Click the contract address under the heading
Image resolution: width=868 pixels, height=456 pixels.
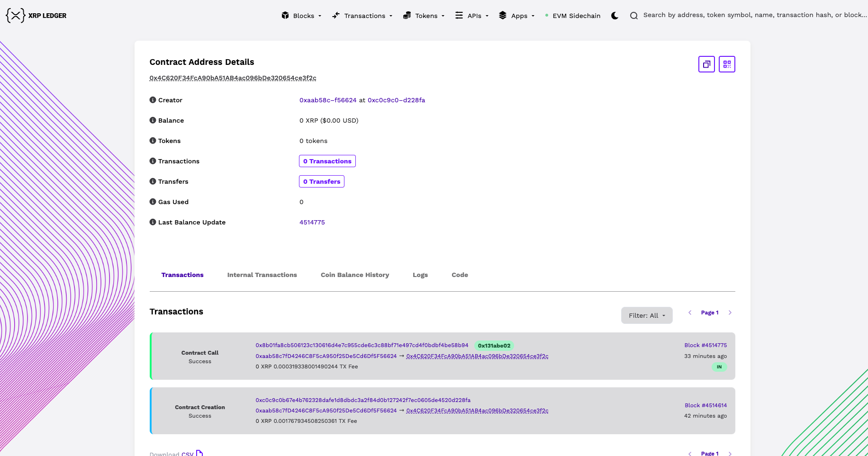233,78
